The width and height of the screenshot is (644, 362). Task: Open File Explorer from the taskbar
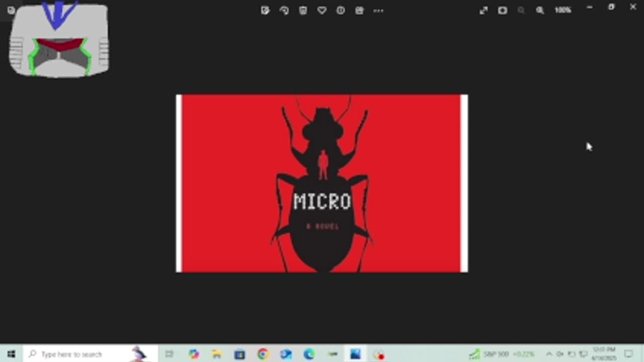(217, 354)
